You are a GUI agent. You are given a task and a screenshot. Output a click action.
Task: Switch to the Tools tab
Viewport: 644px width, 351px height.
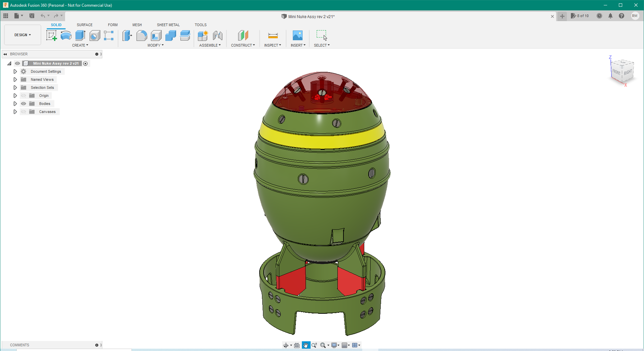[201, 25]
